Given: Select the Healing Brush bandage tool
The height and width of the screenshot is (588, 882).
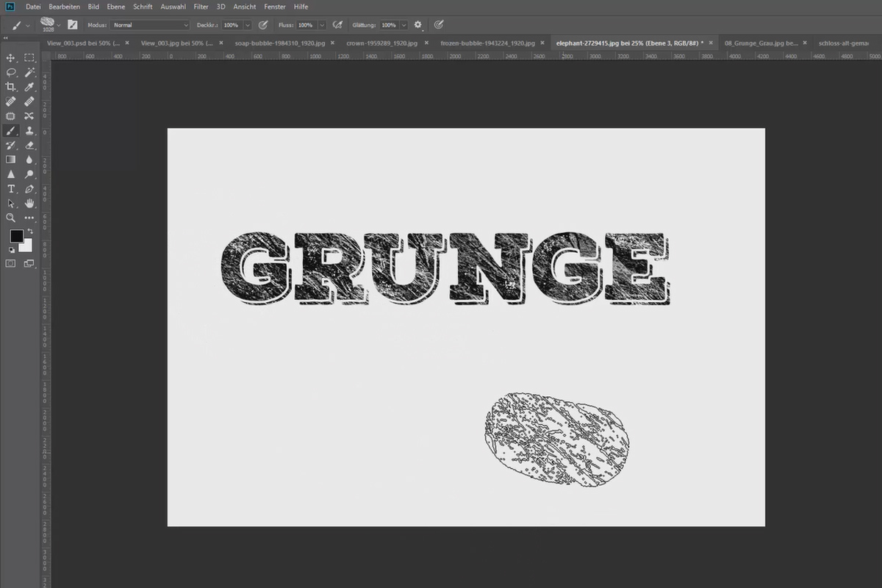Looking at the screenshot, I should pos(29,101).
